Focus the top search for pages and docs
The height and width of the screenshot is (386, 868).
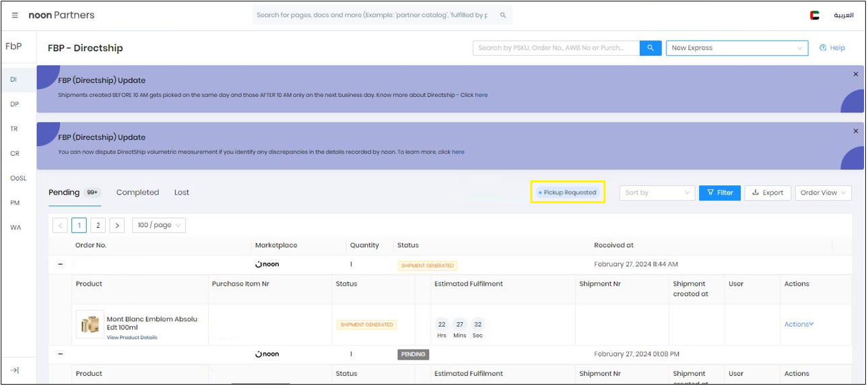[x=372, y=15]
